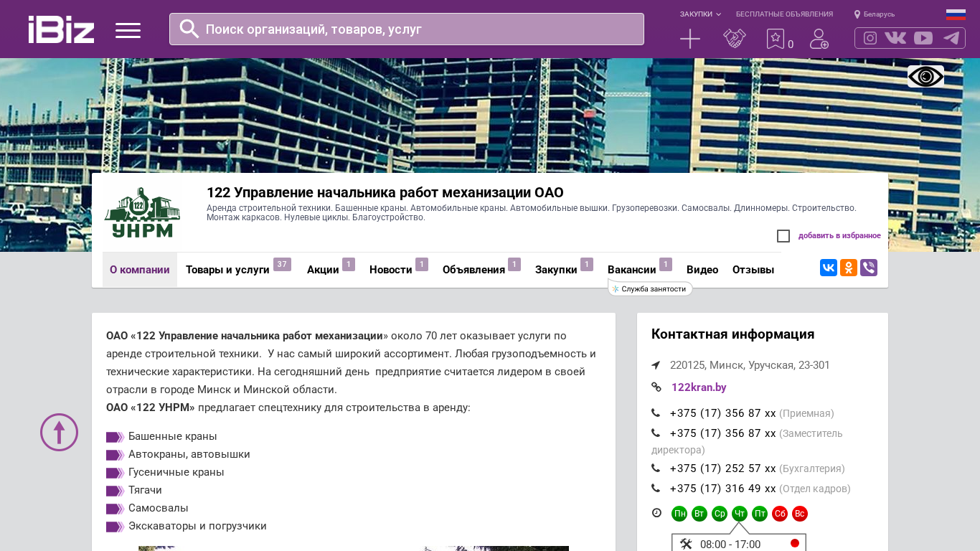The width and height of the screenshot is (980, 551).
Task: Click the link chain icon near 122kran.by
Action: (656, 387)
